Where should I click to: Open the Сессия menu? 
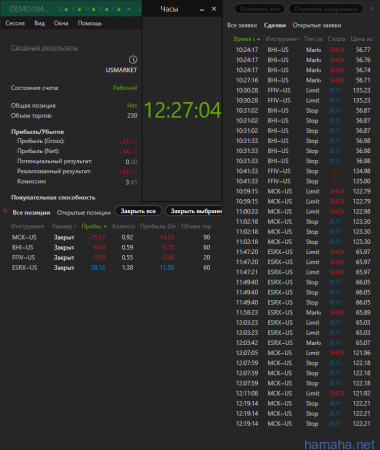15,23
